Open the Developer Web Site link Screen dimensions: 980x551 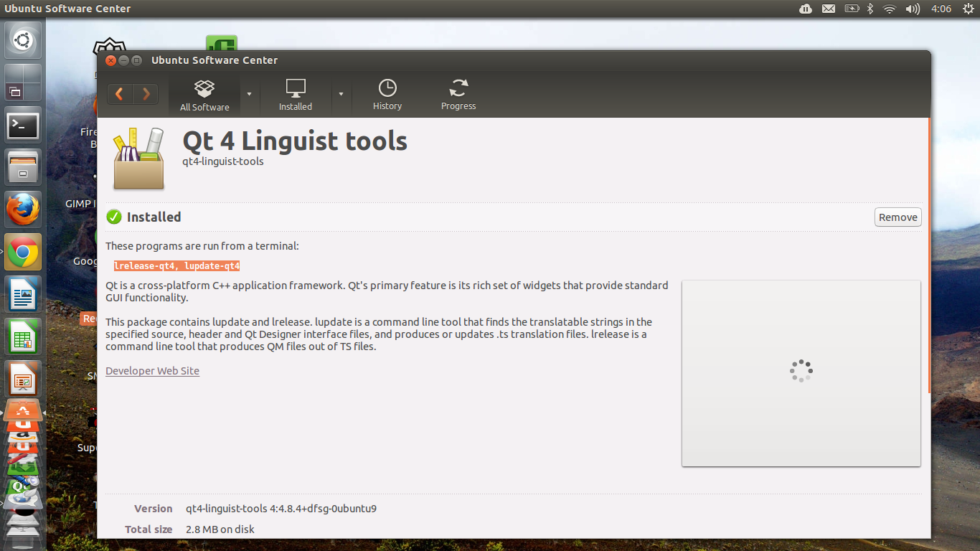point(152,371)
